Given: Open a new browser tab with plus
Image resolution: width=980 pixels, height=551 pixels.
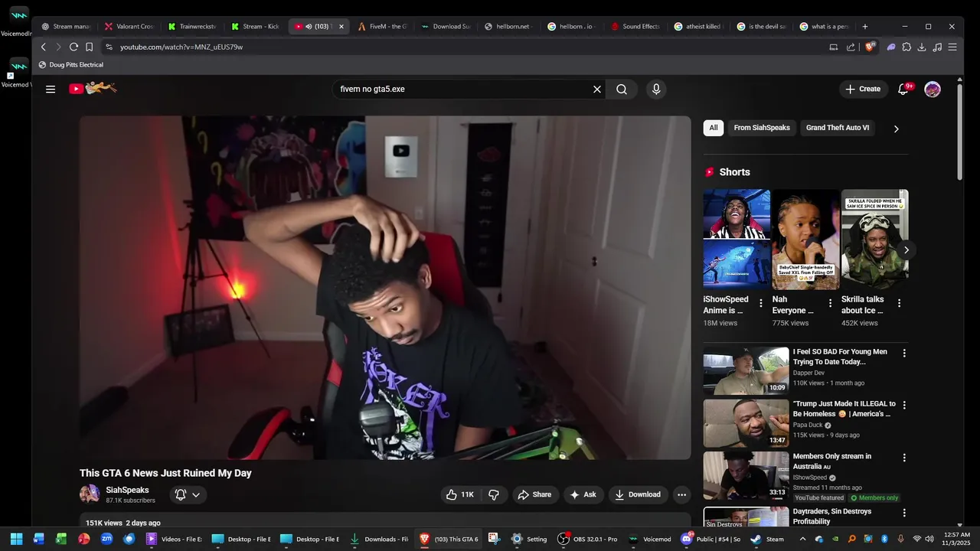Looking at the screenshot, I should point(865,26).
